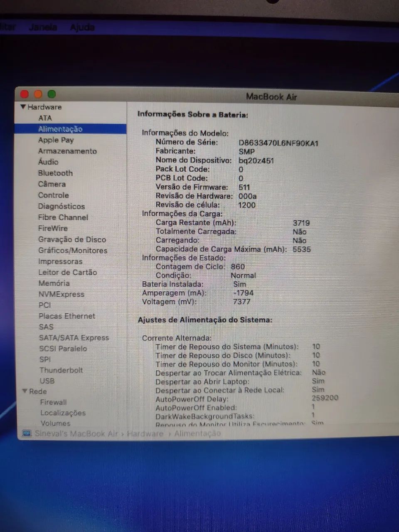Select Bluetooth in the sidebar
This screenshot has height=532, width=399.
tap(55, 173)
